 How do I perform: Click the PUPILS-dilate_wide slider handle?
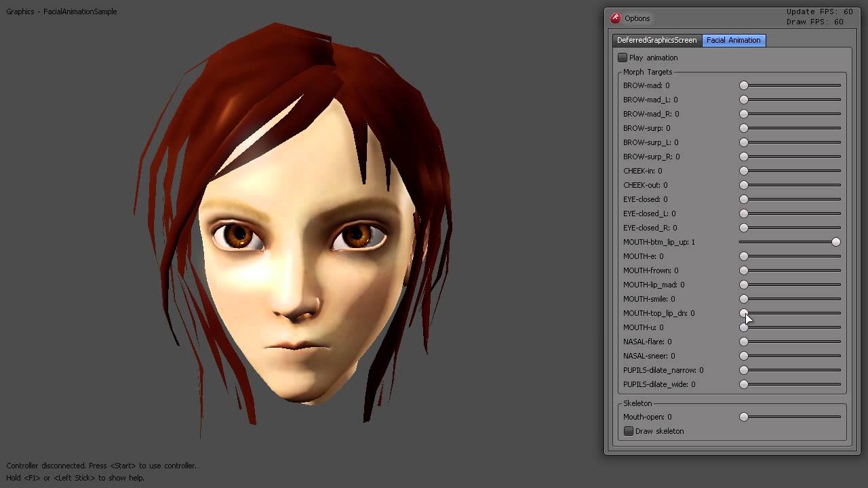(744, 384)
